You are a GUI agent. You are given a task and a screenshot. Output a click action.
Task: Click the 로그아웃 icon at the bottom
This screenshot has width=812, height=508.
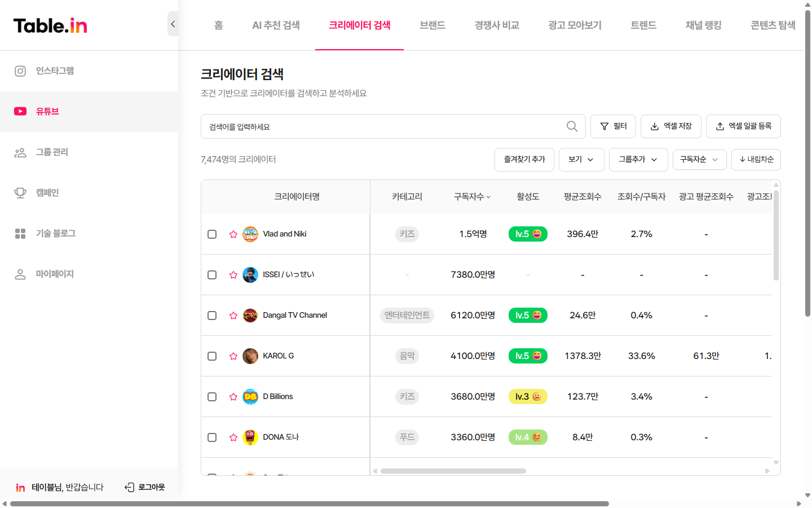click(130, 487)
